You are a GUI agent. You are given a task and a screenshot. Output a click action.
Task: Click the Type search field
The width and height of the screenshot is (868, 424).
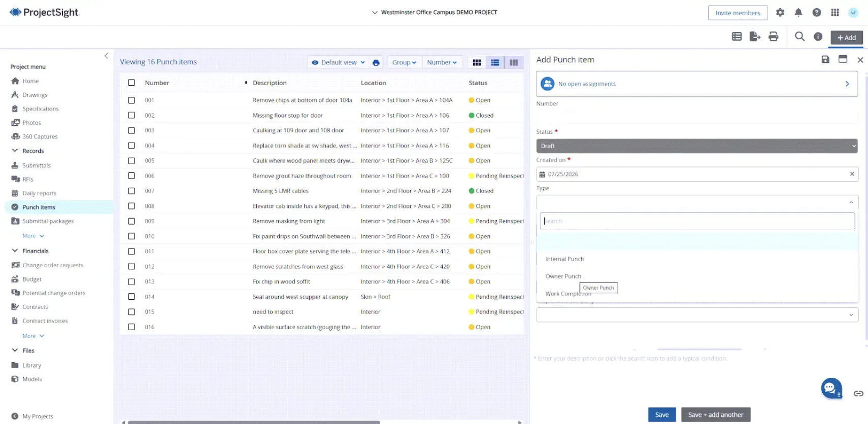click(x=697, y=221)
